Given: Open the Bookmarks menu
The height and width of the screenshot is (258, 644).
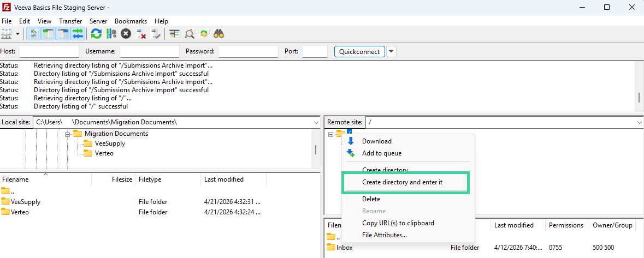Looking at the screenshot, I should click(x=131, y=21).
